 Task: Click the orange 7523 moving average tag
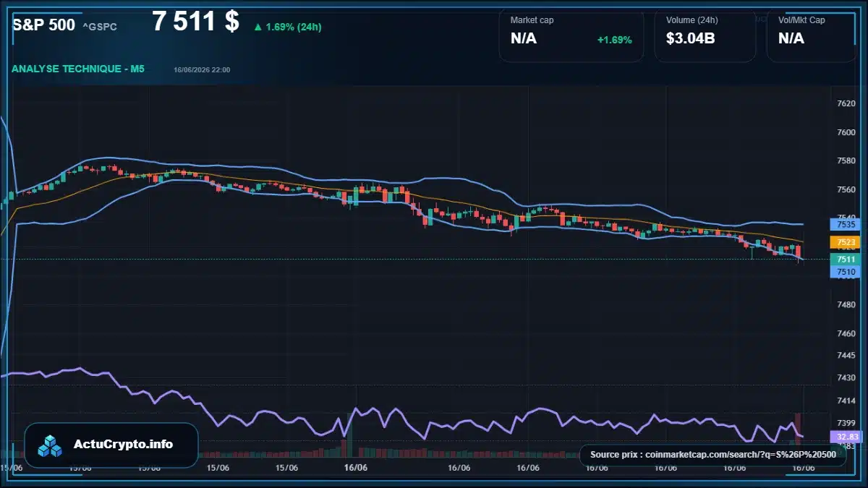[x=844, y=242]
